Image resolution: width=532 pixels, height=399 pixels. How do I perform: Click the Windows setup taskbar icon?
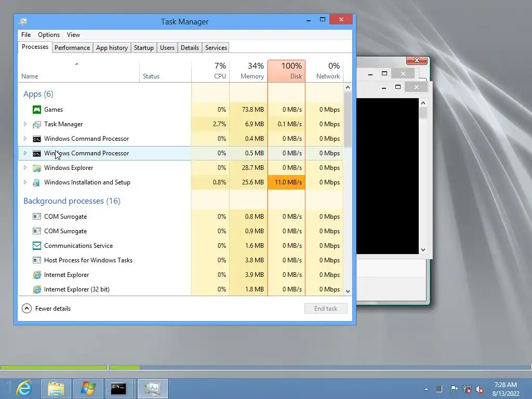(x=88, y=389)
